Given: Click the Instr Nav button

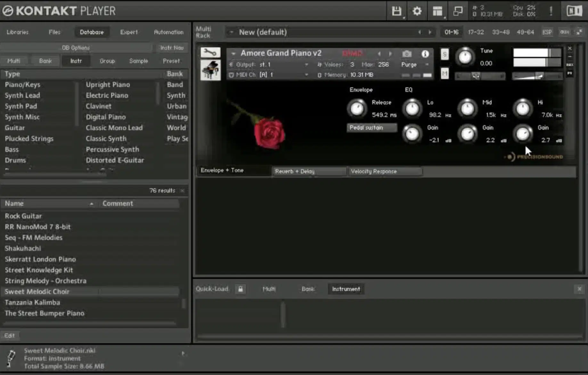Looking at the screenshot, I should point(172,48).
